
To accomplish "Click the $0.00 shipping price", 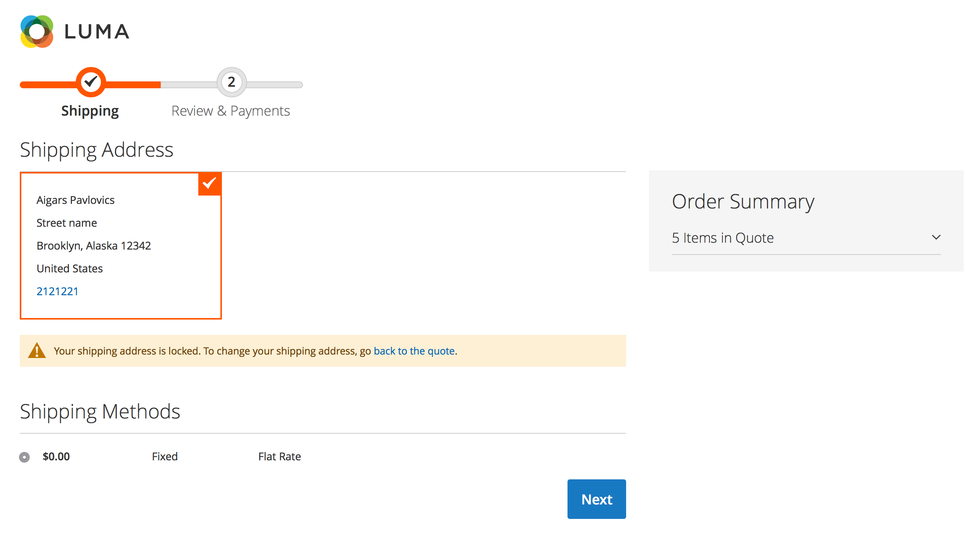I will pyautogui.click(x=56, y=457).
